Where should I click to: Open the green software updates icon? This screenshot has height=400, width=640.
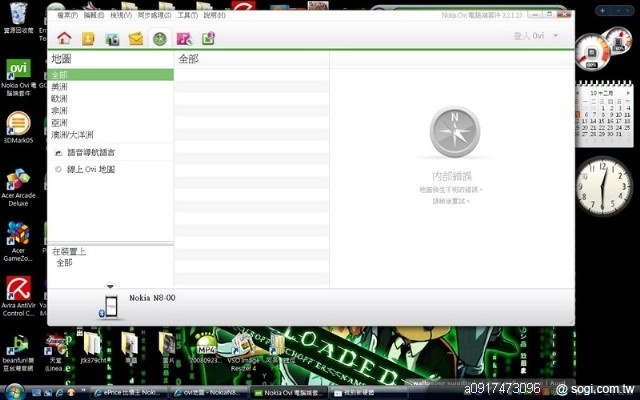coord(208,38)
